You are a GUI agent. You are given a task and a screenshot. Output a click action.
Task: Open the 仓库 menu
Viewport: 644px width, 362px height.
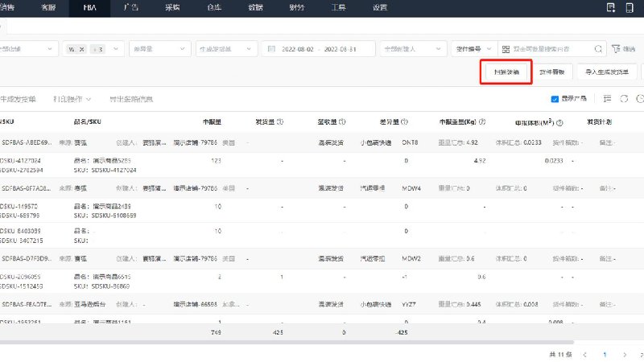[x=214, y=7]
